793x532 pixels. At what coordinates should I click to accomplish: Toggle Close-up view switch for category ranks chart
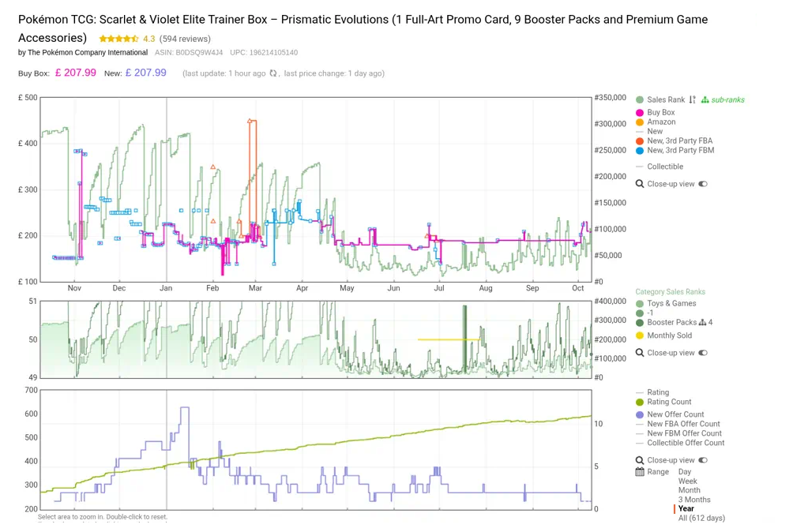(703, 353)
